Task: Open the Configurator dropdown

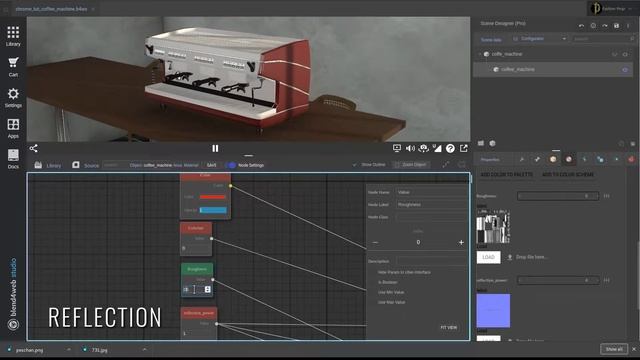Action: [540, 39]
